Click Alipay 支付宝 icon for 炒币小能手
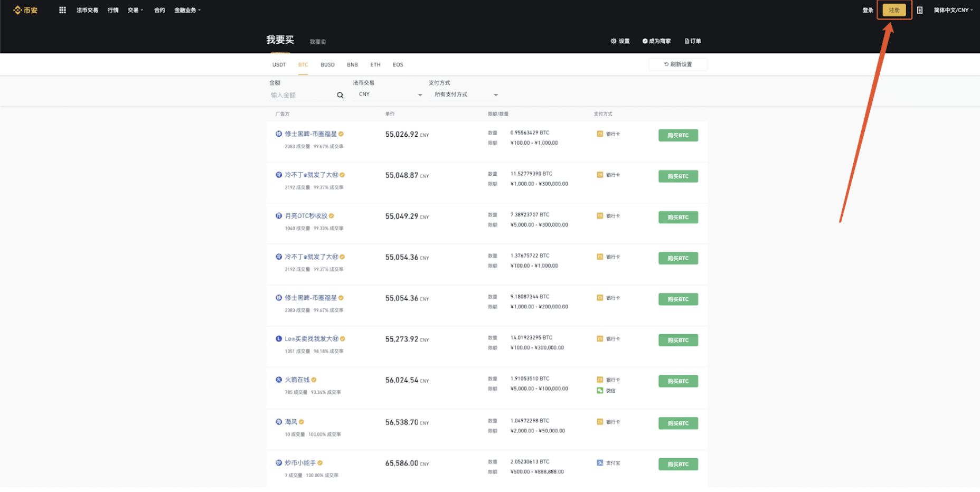This screenshot has height=492, width=980. tap(600, 463)
